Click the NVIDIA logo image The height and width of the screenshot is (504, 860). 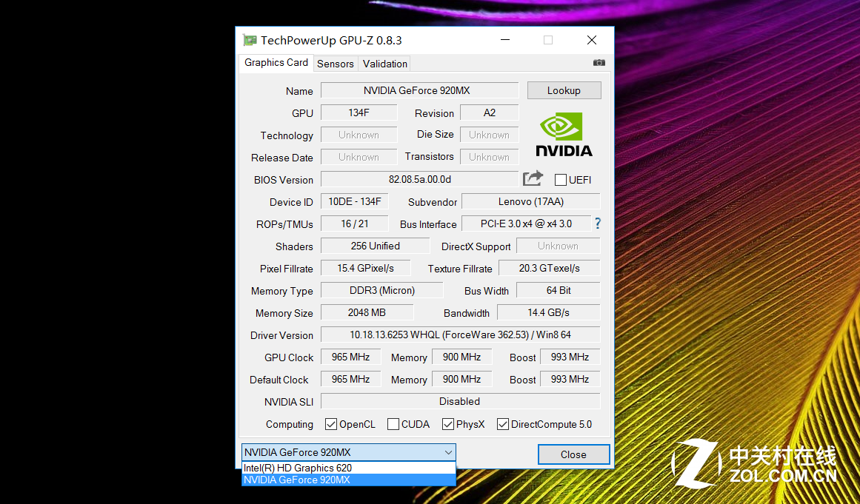click(564, 135)
